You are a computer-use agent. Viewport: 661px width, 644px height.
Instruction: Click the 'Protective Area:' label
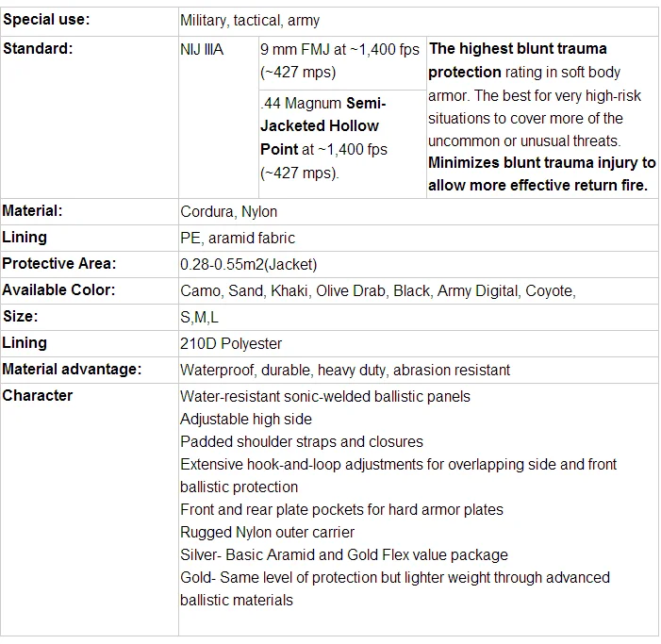click(x=59, y=263)
